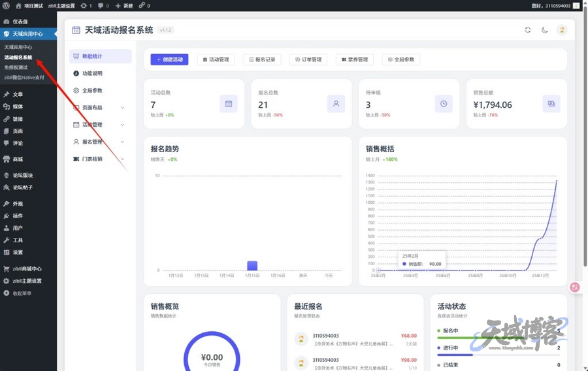Click the 活动管理 button in the toolbar row
Image resolution: width=588 pixels, height=371 pixels.
(x=216, y=59)
